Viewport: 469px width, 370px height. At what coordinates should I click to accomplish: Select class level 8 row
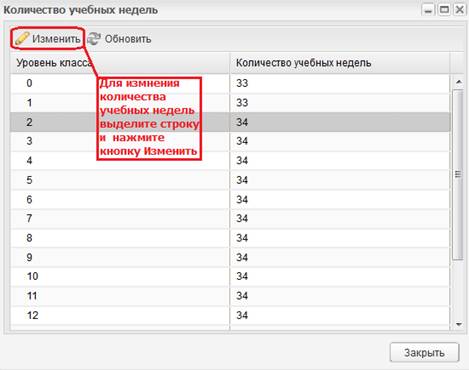coord(230,238)
